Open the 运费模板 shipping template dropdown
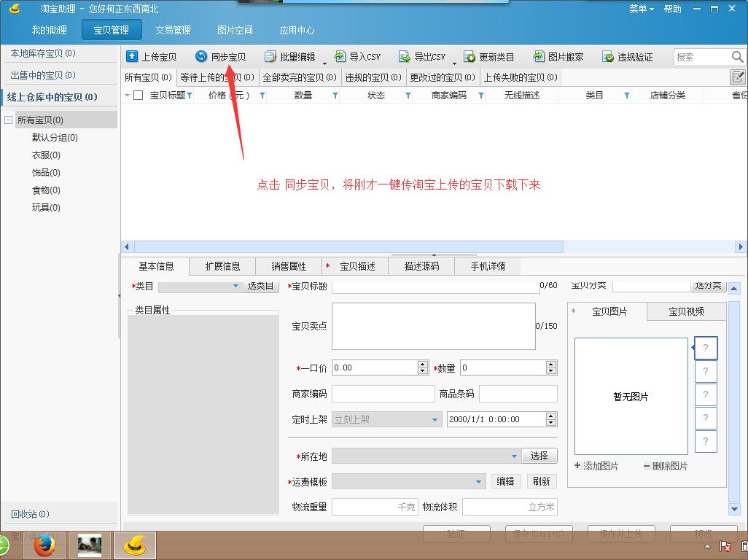The width and height of the screenshot is (748, 560). pyautogui.click(x=480, y=481)
